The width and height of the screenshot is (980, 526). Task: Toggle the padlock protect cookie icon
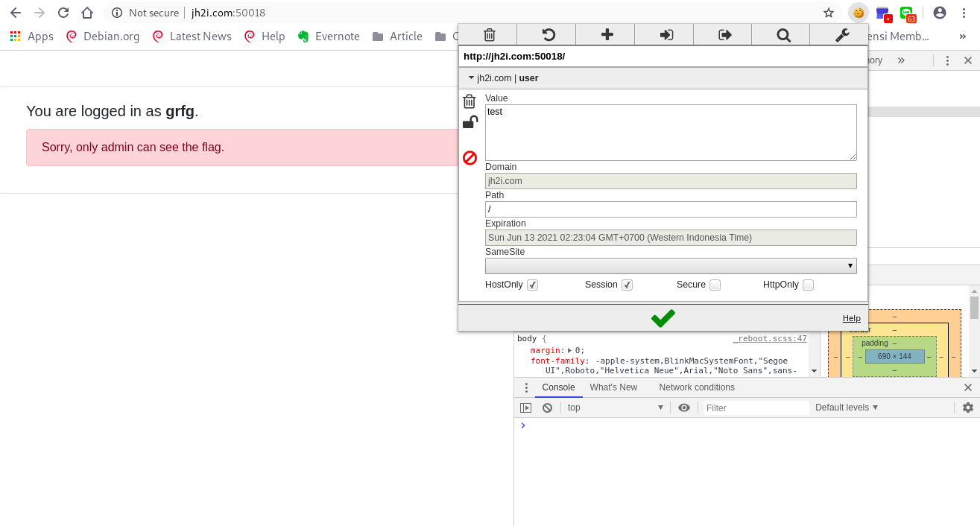[x=470, y=123]
